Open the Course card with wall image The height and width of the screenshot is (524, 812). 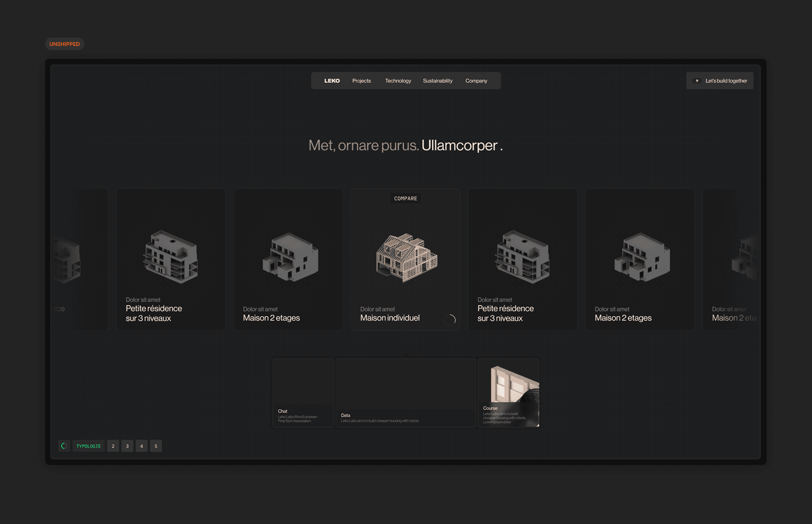[x=508, y=393]
